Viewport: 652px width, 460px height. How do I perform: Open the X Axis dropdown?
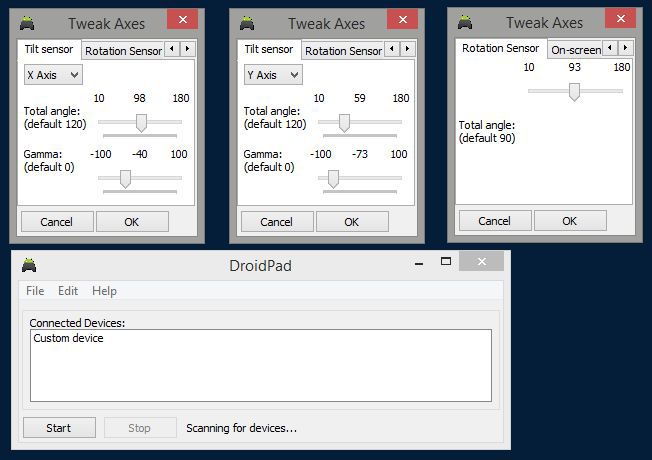point(53,75)
